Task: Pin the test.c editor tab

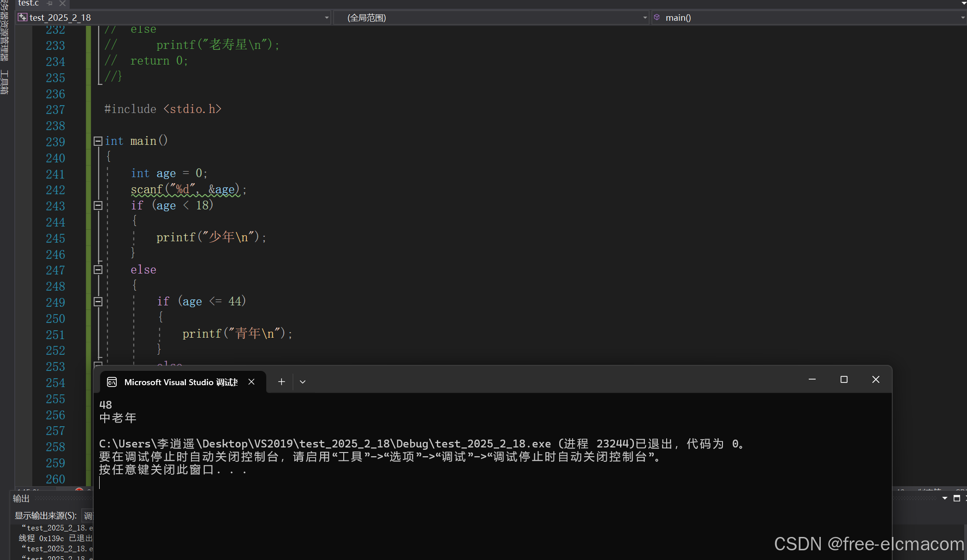Action: [x=50, y=3]
